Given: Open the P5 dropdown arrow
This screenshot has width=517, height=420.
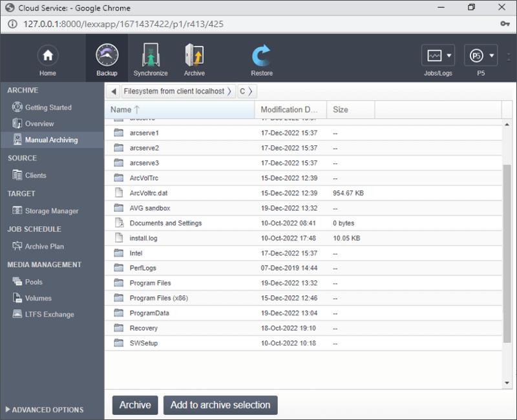Looking at the screenshot, I should 492,56.
